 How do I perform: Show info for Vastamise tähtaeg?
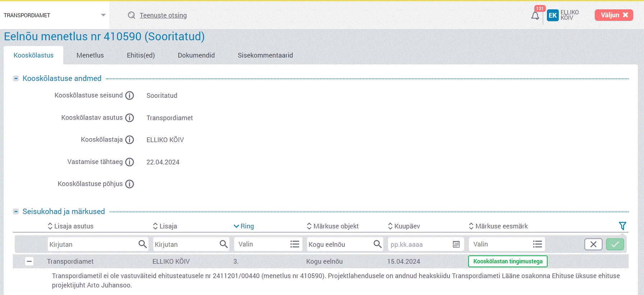coord(129,162)
